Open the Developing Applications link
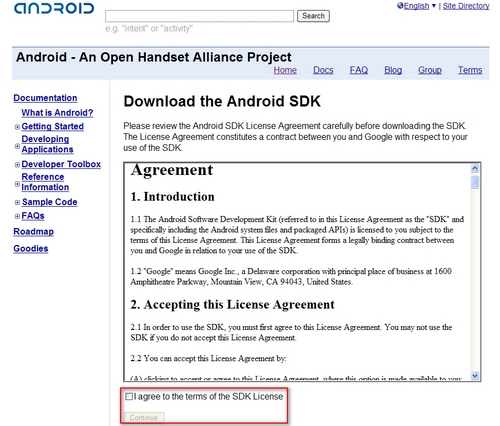The height and width of the screenshot is (426, 500). (47, 144)
